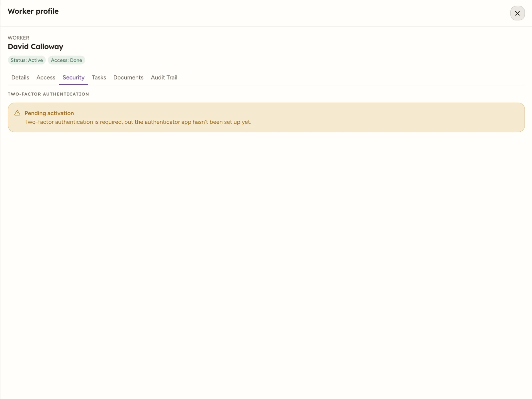Click the warning triangle icon in alert

(17, 113)
